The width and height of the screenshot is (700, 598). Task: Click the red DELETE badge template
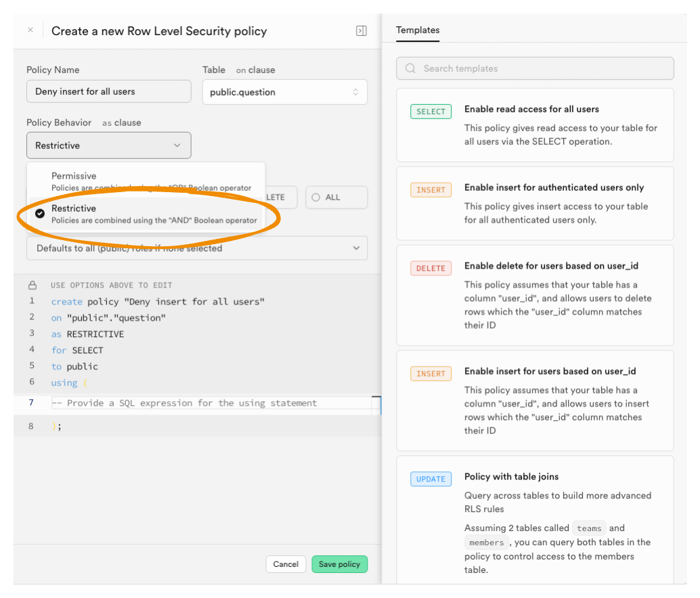pyautogui.click(x=431, y=269)
